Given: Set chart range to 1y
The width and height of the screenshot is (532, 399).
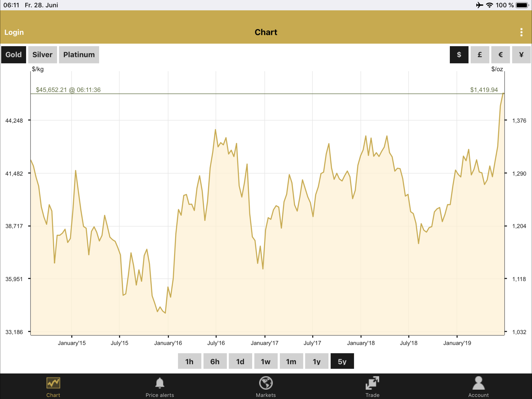Looking at the screenshot, I should pos(316,361).
